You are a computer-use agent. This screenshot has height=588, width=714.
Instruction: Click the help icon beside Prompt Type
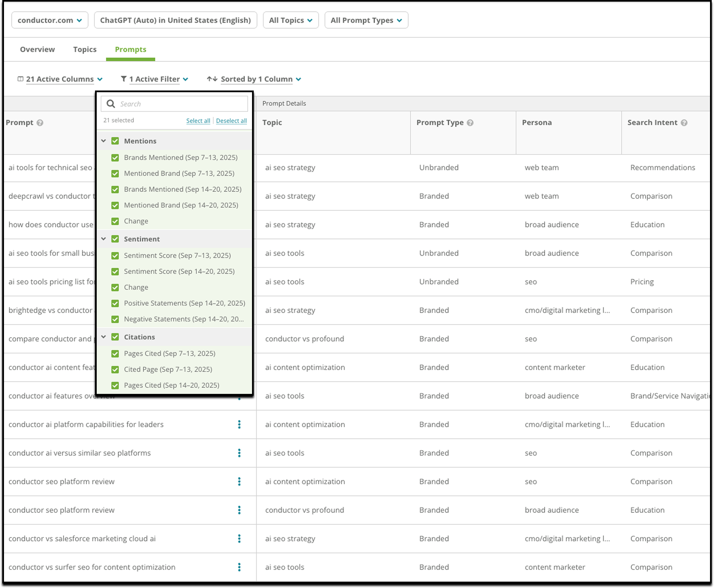(470, 123)
